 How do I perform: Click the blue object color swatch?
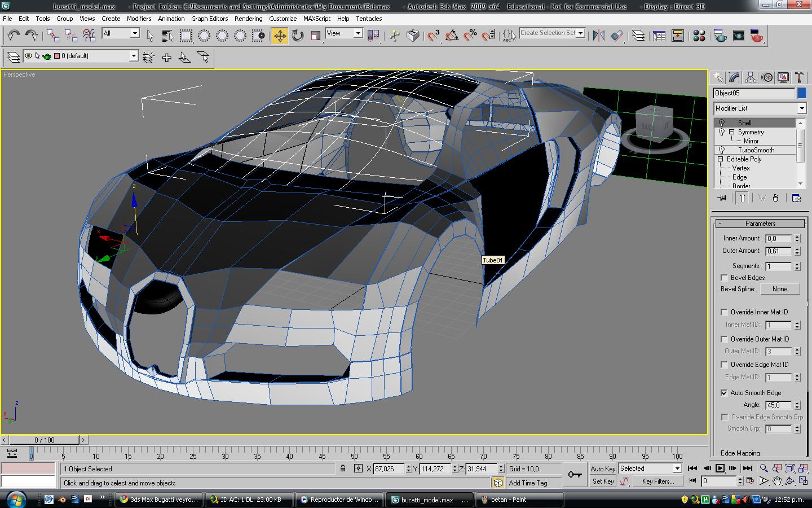801,93
